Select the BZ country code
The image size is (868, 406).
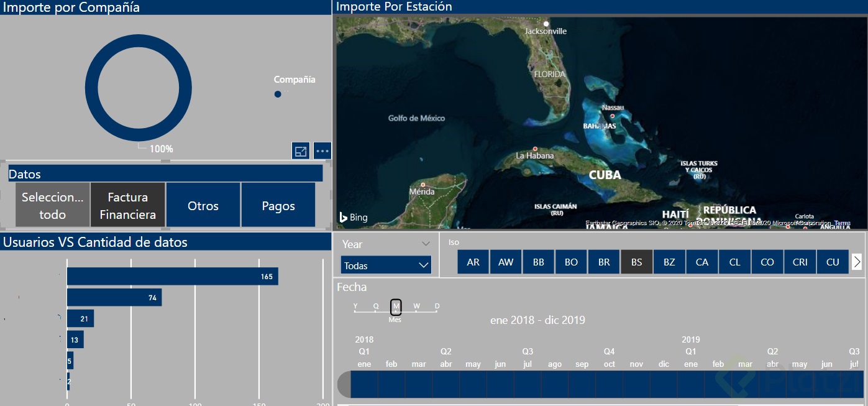tap(669, 262)
